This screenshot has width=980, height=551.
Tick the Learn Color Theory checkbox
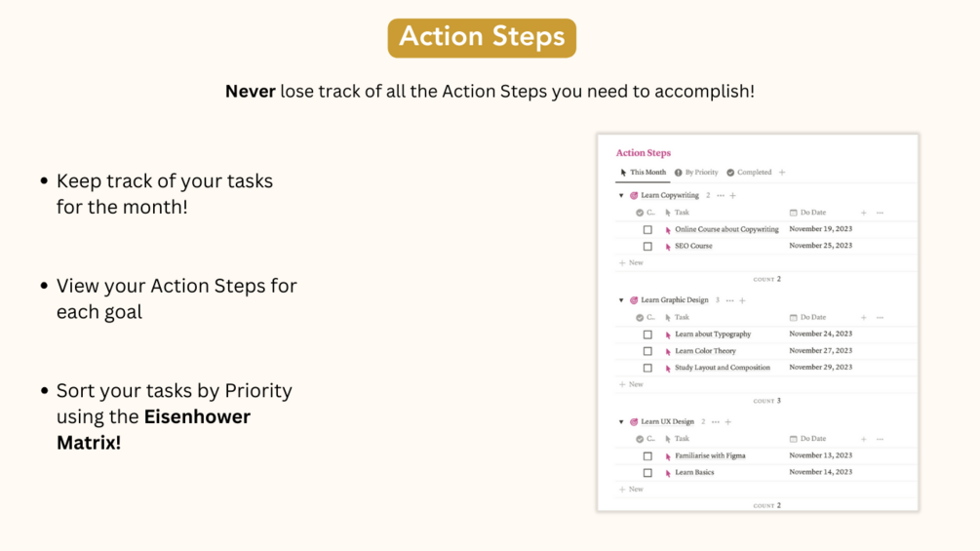coord(647,351)
